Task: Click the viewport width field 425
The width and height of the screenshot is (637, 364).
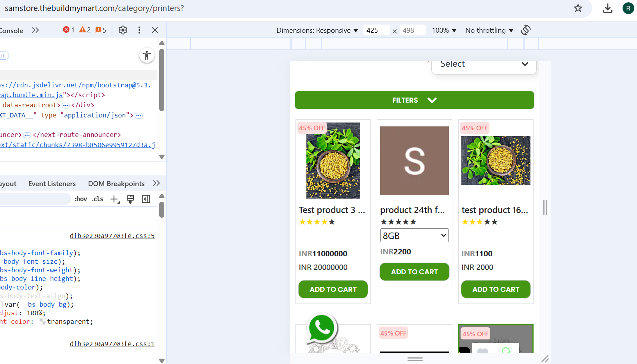Action: pos(376,30)
